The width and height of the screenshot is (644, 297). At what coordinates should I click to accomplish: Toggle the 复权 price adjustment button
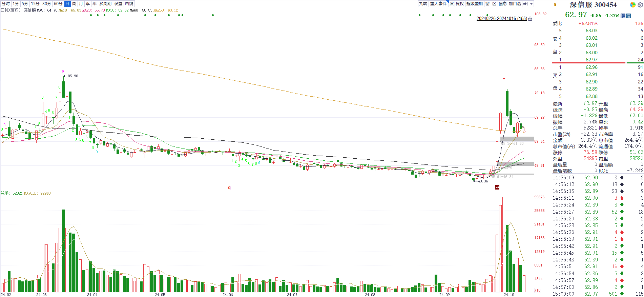click(x=459, y=4)
